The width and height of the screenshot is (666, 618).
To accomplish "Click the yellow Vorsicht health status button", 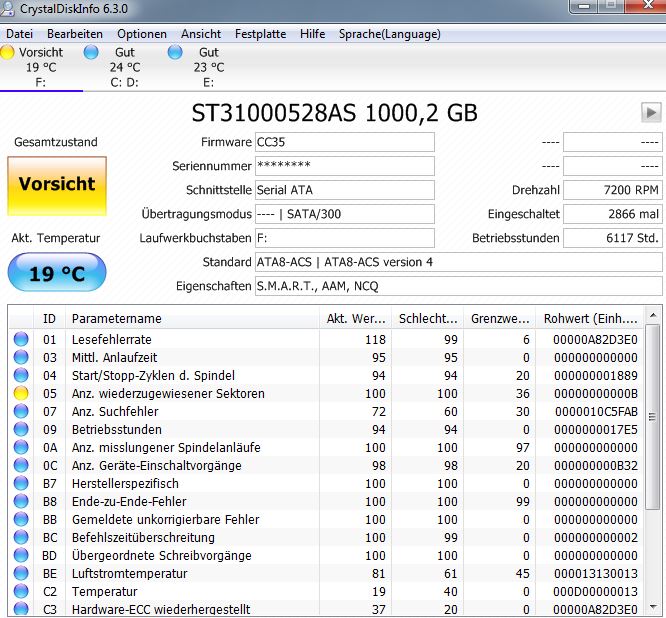I will coord(57,186).
